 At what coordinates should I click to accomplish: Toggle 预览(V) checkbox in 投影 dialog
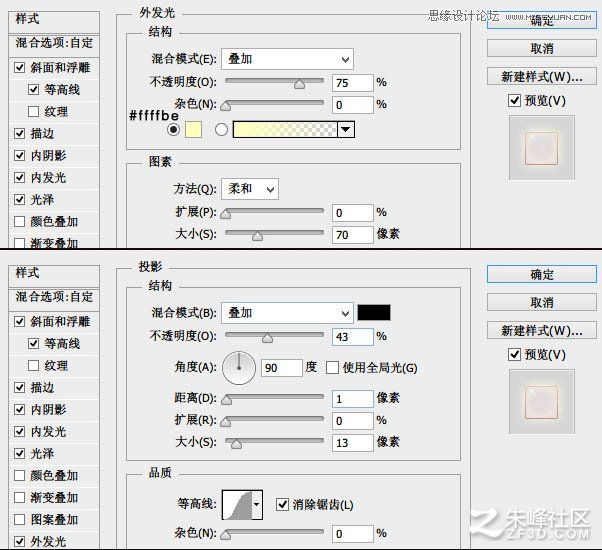click(x=514, y=354)
